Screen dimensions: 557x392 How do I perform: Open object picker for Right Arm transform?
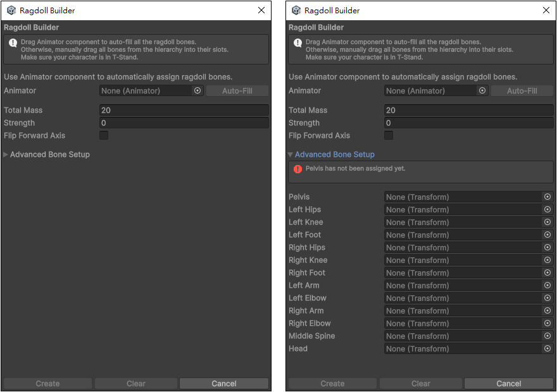(548, 311)
